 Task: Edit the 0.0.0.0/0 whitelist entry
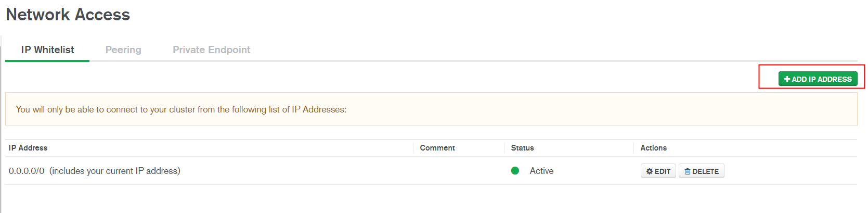(x=658, y=171)
